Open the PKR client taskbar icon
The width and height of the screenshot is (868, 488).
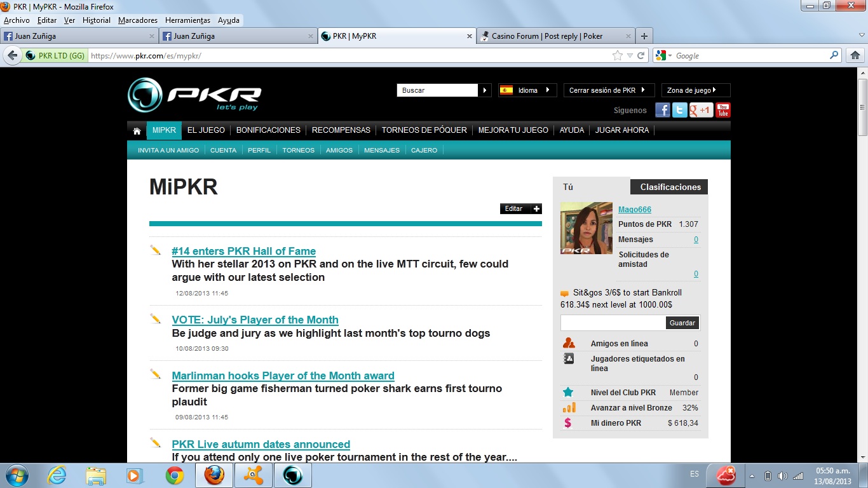(292, 475)
